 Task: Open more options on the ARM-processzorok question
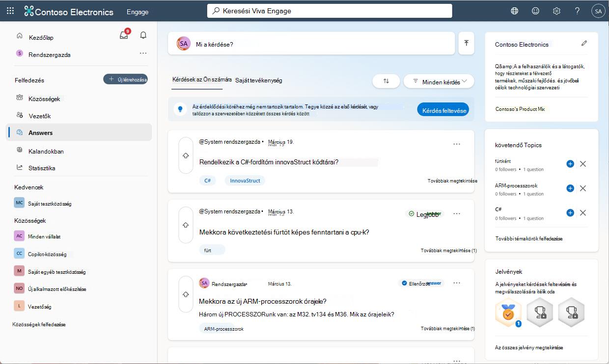[457, 283]
